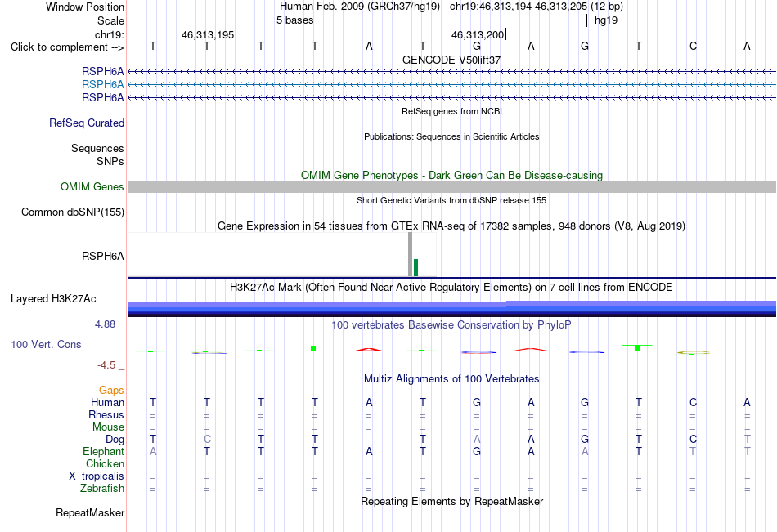Select the Rhesus alignment row label

pos(106,414)
